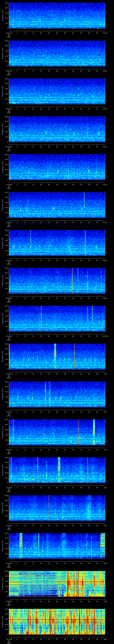Click the spectrogram panel starting at 18:53:00
114x644 pixels.
57,91
